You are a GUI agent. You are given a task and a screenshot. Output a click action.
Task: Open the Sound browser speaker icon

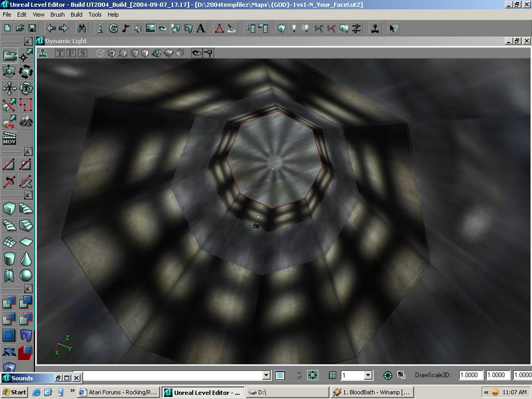139,29
